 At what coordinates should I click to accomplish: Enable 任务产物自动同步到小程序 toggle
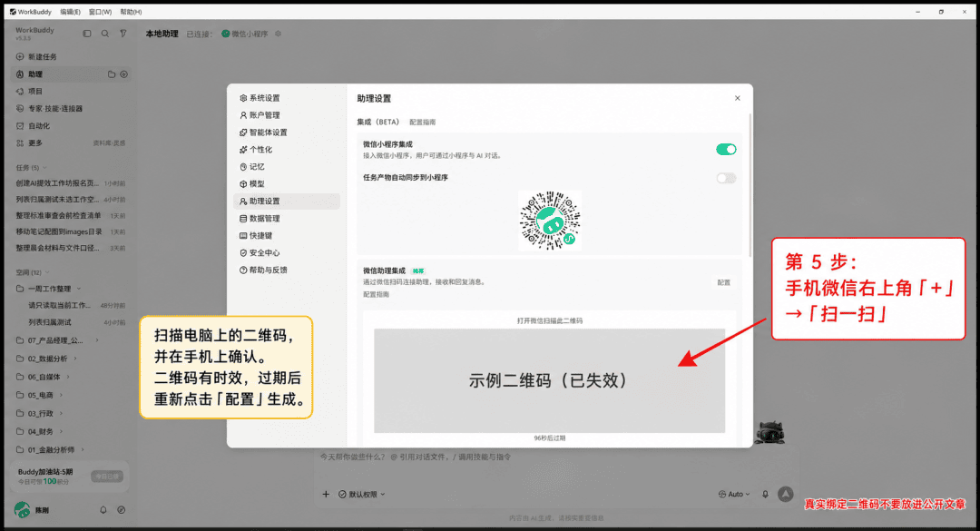pos(726,178)
